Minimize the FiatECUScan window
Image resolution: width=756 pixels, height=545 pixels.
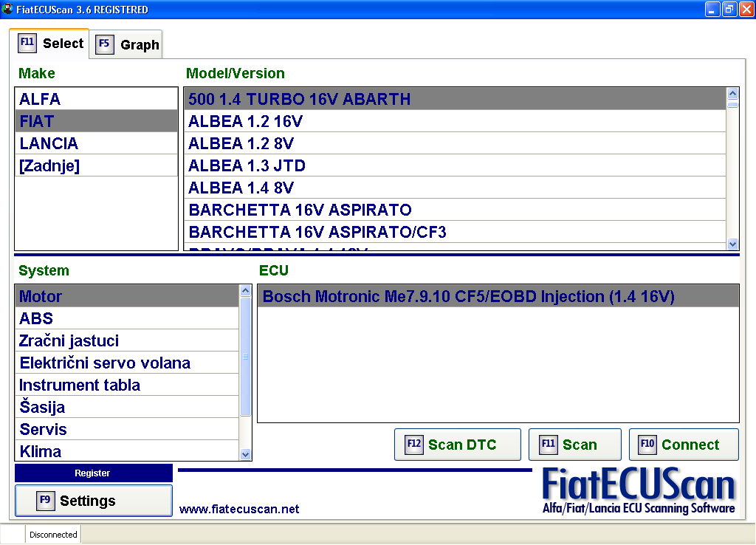pyautogui.click(x=712, y=9)
